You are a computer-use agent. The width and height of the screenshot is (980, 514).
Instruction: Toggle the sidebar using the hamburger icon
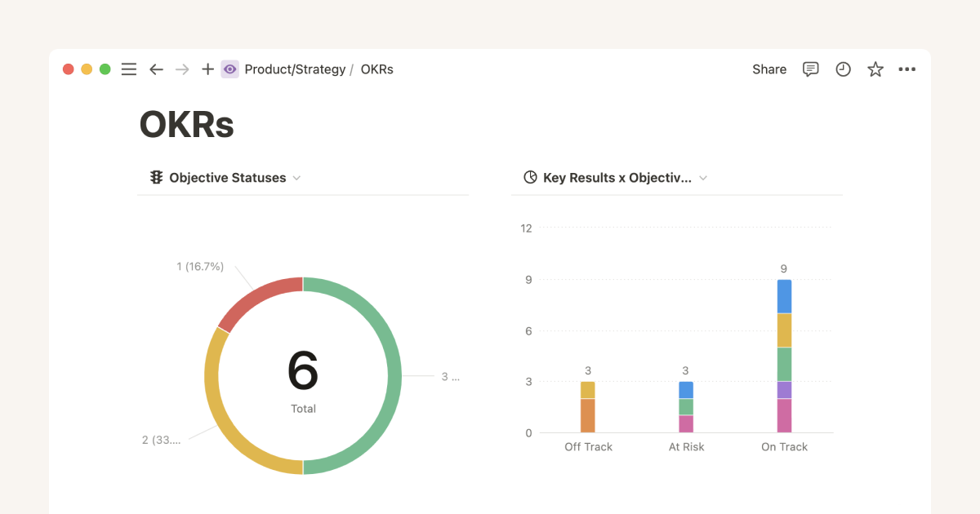(128, 69)
